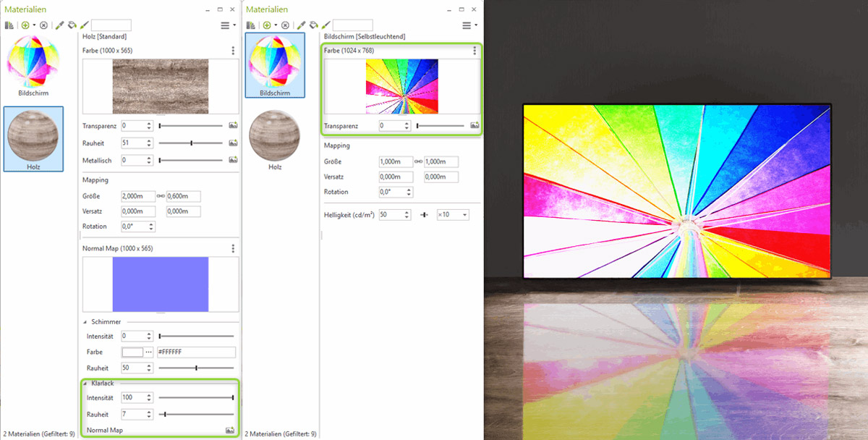
Task: Click Holz Transparenz value stepper
Action: point(137,126)
